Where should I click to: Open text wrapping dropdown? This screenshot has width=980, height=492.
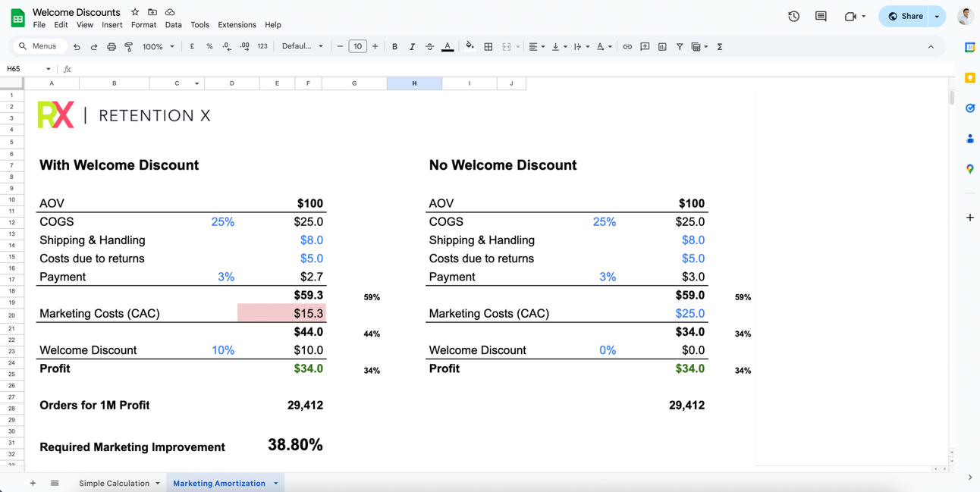pos(581,46)
